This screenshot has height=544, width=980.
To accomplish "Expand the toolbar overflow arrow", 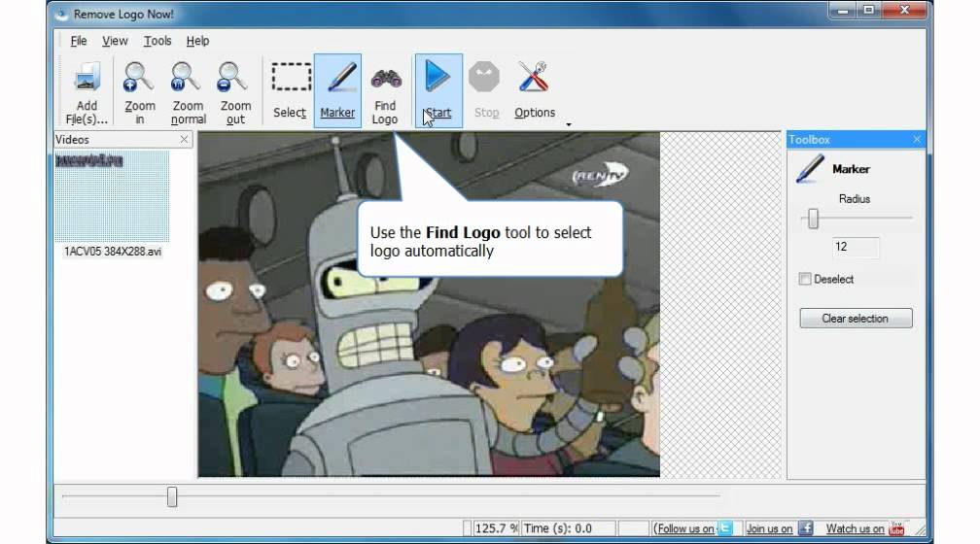I will pyautogui.click(x=568, y=124).
